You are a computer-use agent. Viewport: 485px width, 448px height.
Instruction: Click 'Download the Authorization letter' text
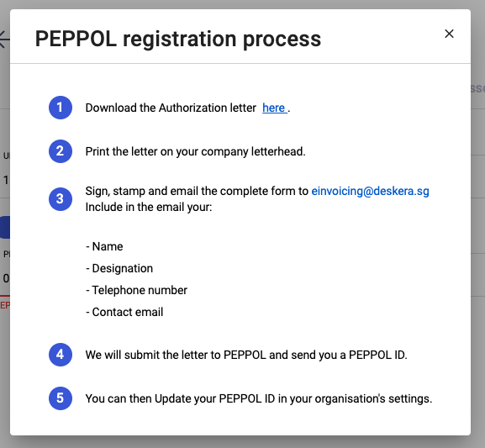171,108
